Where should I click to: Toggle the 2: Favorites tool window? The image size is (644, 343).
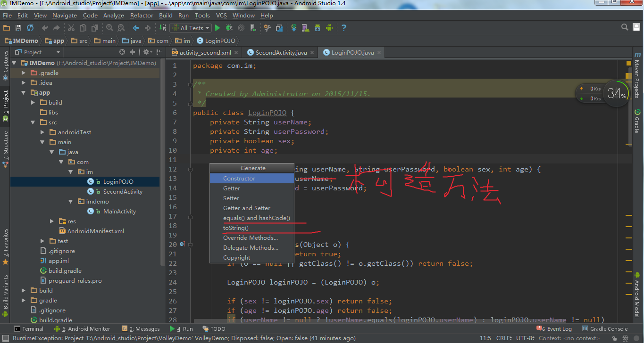pyautogui.click(x=5, y=246)
